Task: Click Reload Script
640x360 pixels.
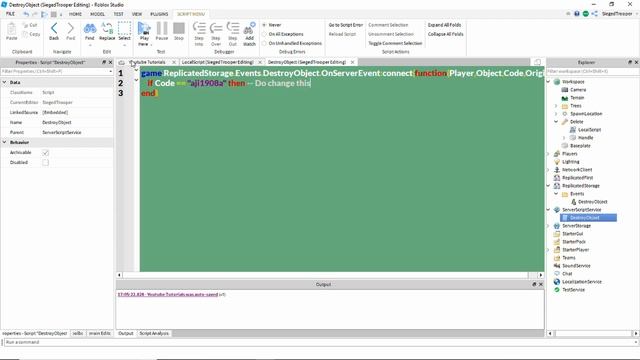Action: pyautogui.click(x=342, y=34)
